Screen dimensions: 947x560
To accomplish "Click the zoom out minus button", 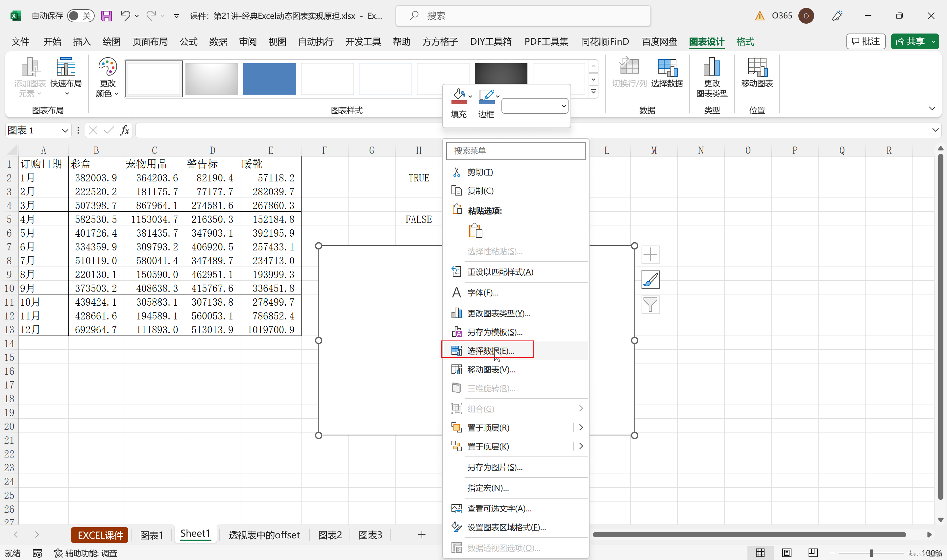I will point(833,553).
